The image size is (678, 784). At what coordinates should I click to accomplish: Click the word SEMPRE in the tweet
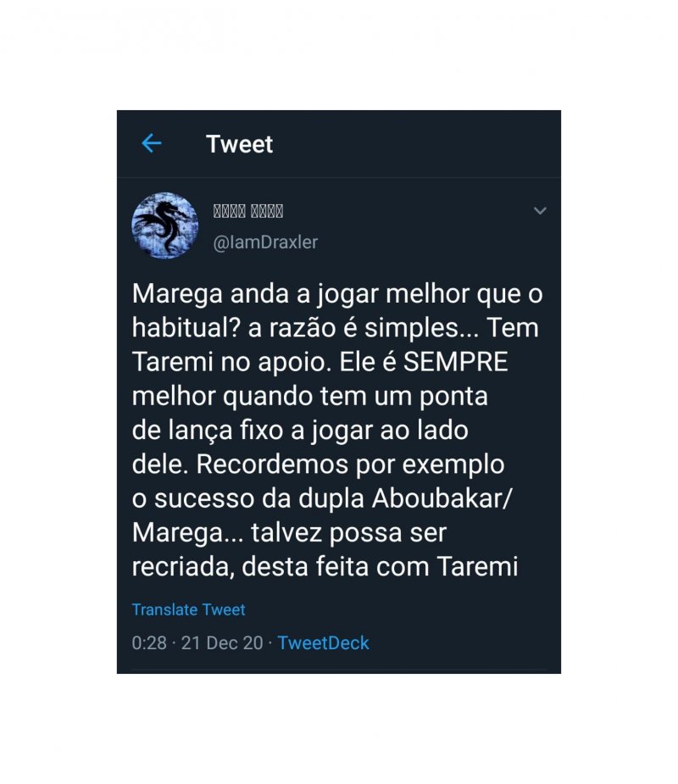[455, 362]
